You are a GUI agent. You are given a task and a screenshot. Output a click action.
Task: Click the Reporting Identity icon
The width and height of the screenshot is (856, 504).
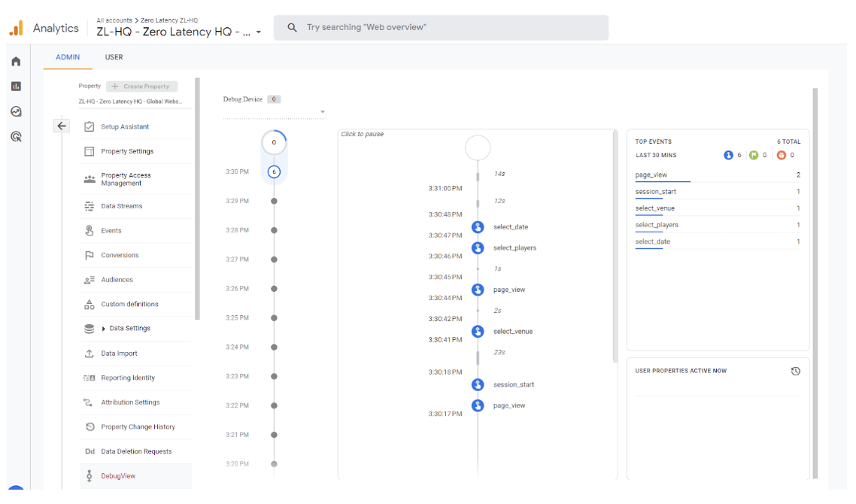[x=89, y=378]
